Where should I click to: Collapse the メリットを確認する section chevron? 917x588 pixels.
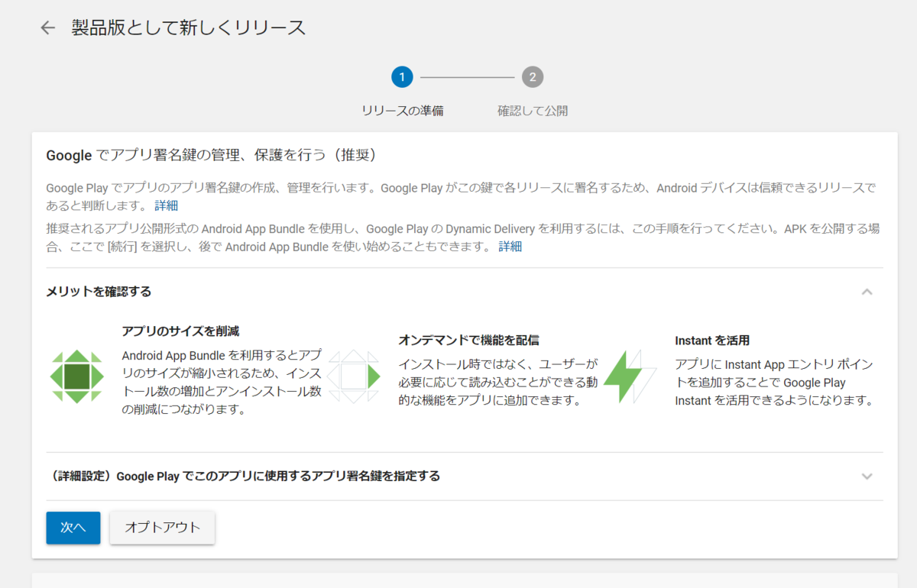pos(867,292)
